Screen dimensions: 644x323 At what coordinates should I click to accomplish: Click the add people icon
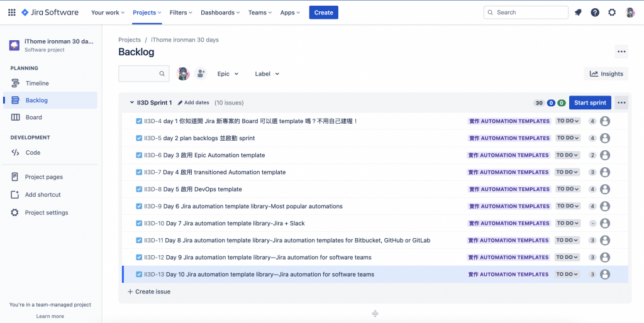[x=201, y=74]
